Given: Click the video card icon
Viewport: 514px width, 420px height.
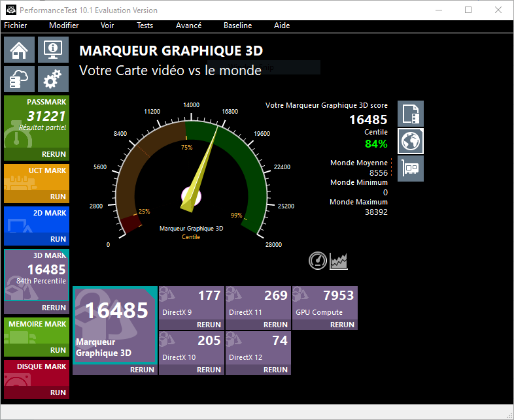Looking at the screenshot, I should tap(411, 169).
